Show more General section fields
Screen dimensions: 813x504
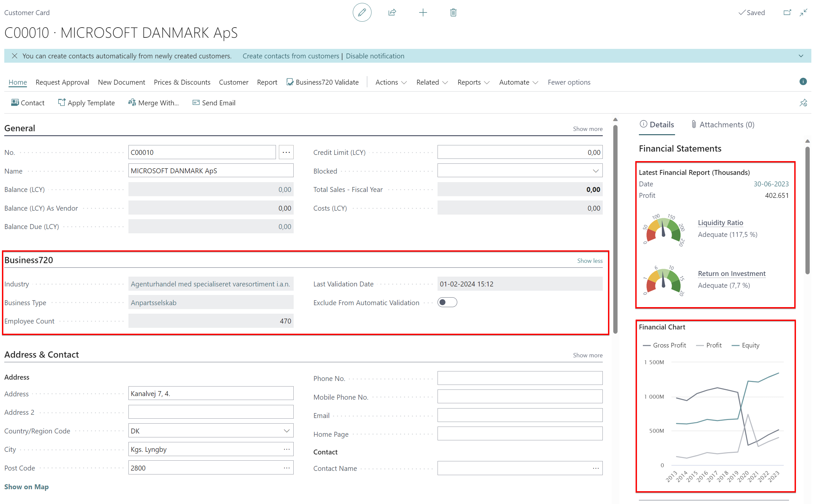[x=588, y=128]
